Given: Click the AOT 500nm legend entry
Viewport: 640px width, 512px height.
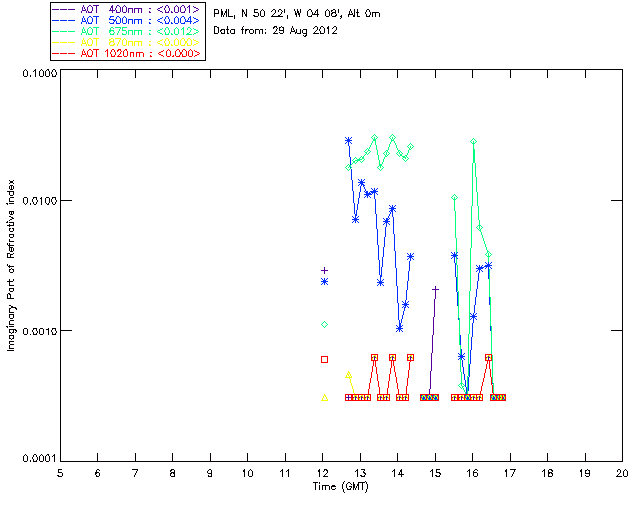Looking at the screenshot, I should click(127, 20).
